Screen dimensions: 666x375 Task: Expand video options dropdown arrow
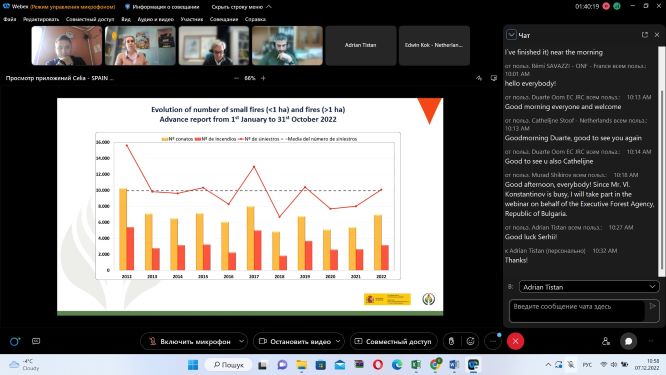tap(339, 341)
